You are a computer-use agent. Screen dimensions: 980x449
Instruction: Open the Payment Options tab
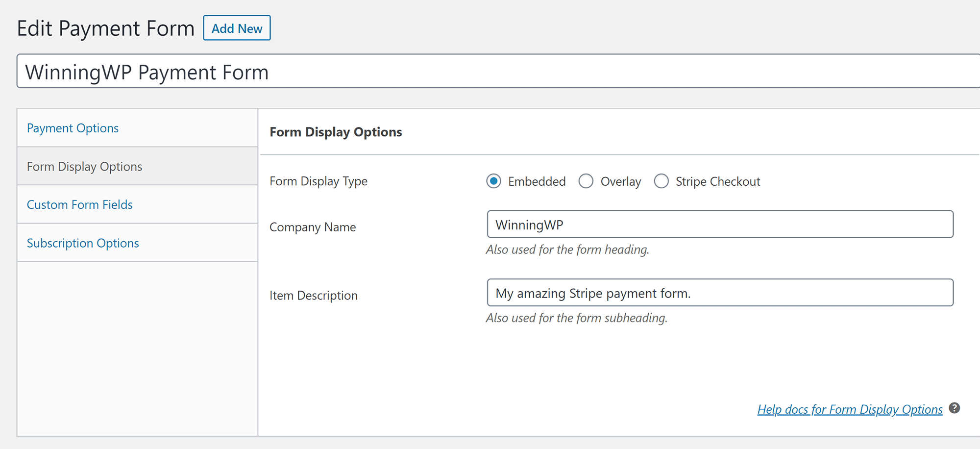(137, 128)
